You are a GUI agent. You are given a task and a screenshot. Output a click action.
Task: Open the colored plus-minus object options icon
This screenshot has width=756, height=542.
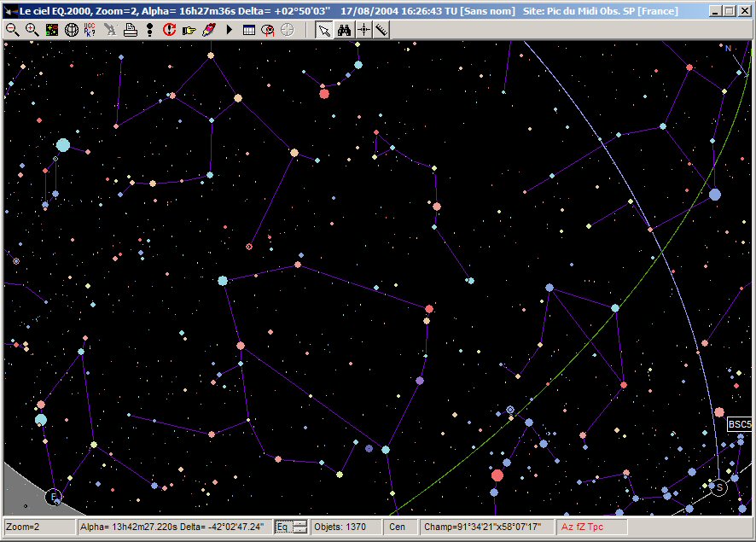pyautogui.click(x=51, y=30)
